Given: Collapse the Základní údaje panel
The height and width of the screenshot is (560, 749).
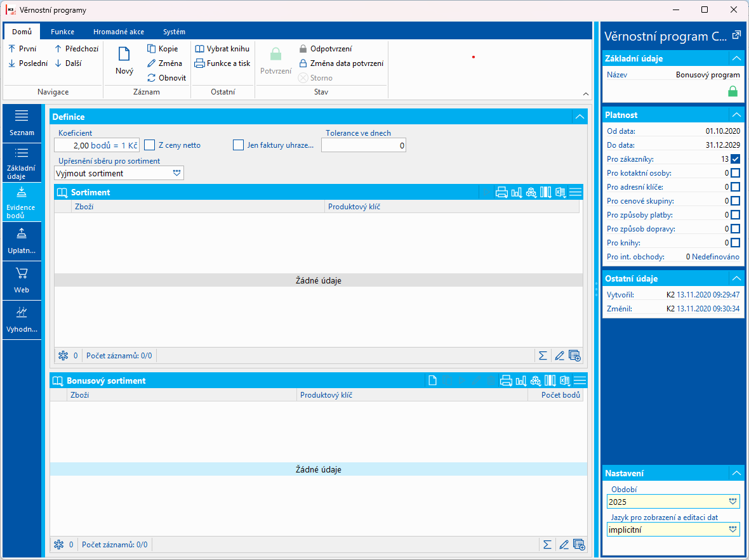Looking at the screenshot, I should 736,58.
